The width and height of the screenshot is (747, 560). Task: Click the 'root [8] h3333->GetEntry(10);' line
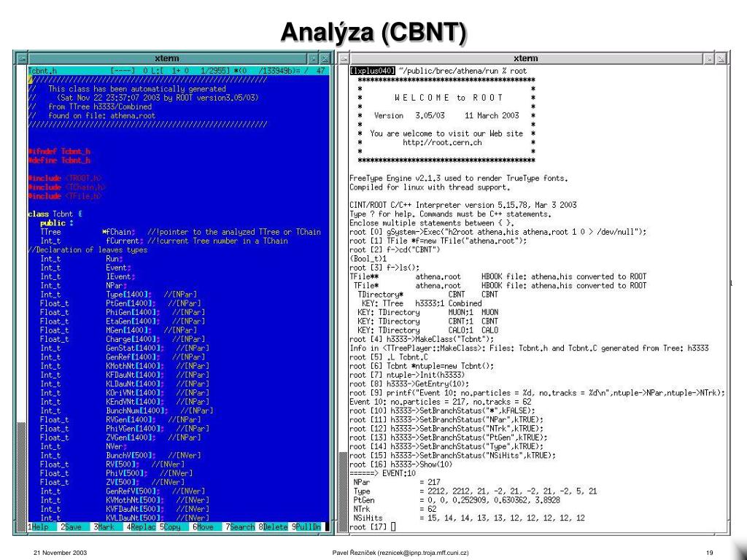coord(409,384)
